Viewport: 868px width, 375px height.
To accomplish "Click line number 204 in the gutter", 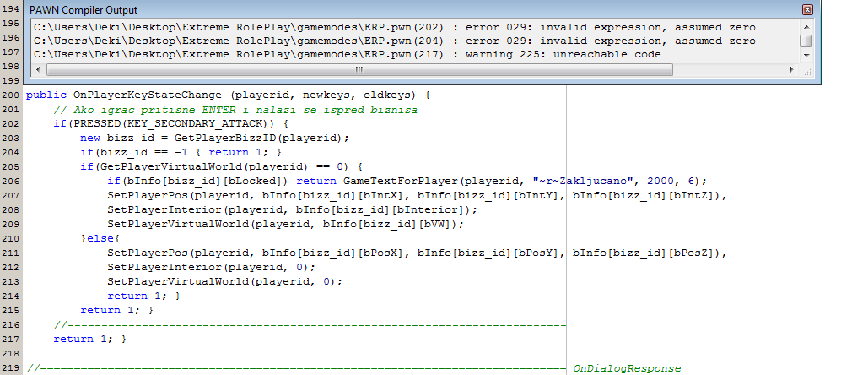I will pos(9,152).
